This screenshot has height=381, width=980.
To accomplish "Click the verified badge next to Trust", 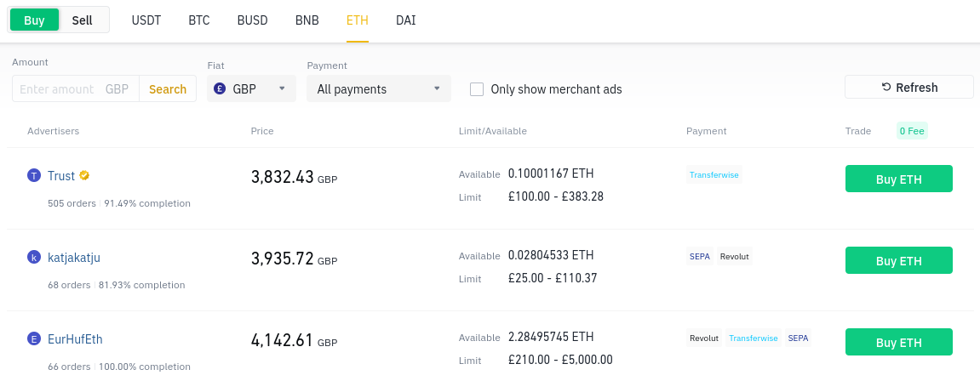I will pyautogui.click(x=84, y=176).
